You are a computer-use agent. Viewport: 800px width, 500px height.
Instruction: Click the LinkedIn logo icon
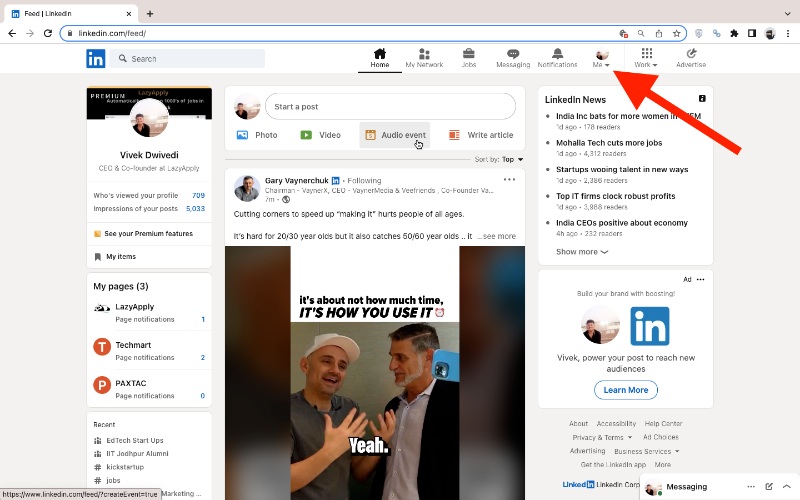[95, 59]
